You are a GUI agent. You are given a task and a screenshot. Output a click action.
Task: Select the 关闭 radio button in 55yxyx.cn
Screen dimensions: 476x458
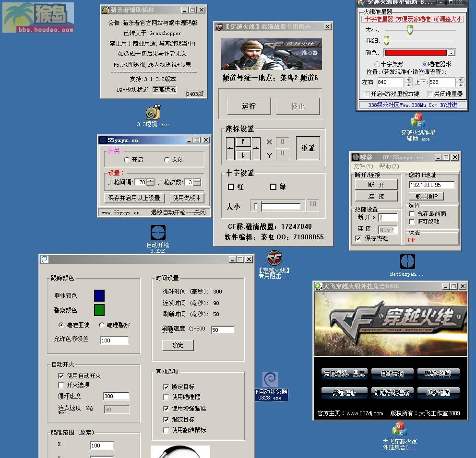(167, 160)
